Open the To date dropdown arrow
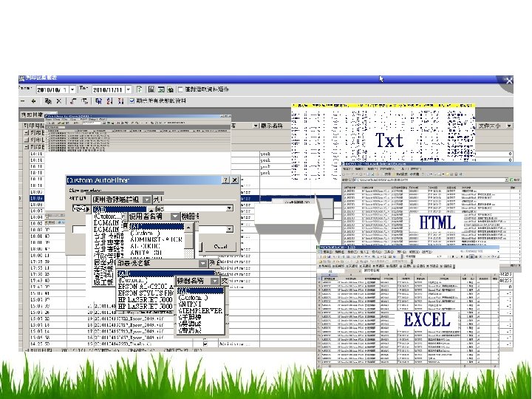 coord(129,89)
